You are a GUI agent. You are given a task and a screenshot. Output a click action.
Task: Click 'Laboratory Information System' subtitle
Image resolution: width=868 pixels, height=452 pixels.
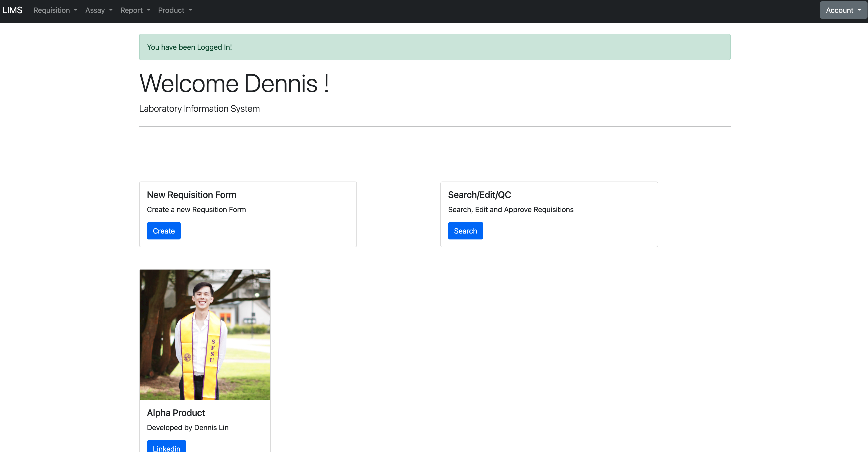point(199,109)
